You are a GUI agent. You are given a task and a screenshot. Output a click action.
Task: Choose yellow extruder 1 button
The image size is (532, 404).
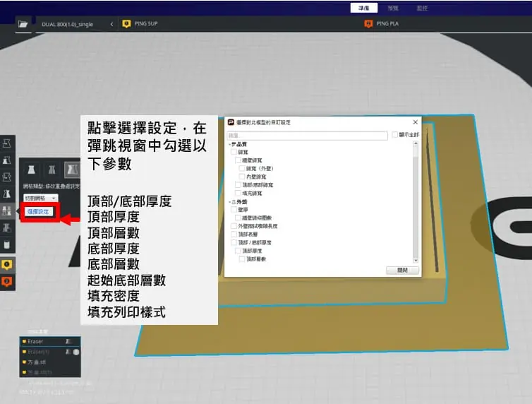[x=7, y=265]
